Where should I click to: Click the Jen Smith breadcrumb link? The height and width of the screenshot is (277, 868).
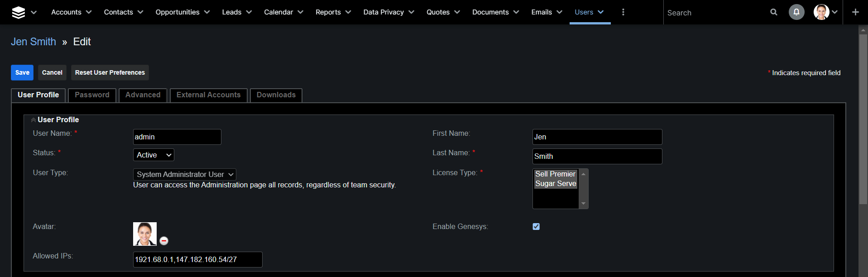[34, 42]
